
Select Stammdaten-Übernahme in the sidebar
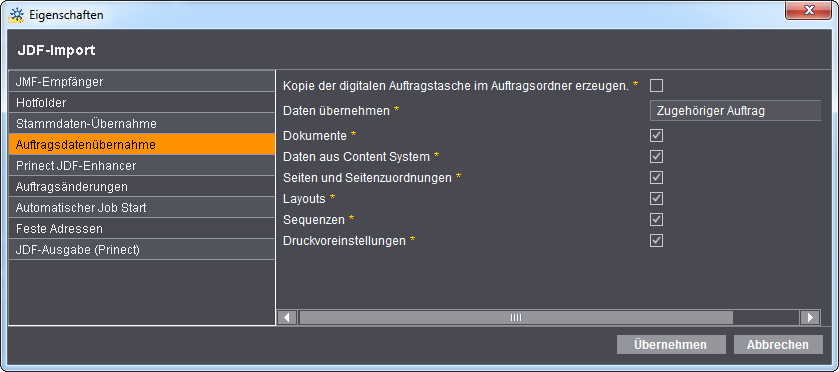[142, 124]
